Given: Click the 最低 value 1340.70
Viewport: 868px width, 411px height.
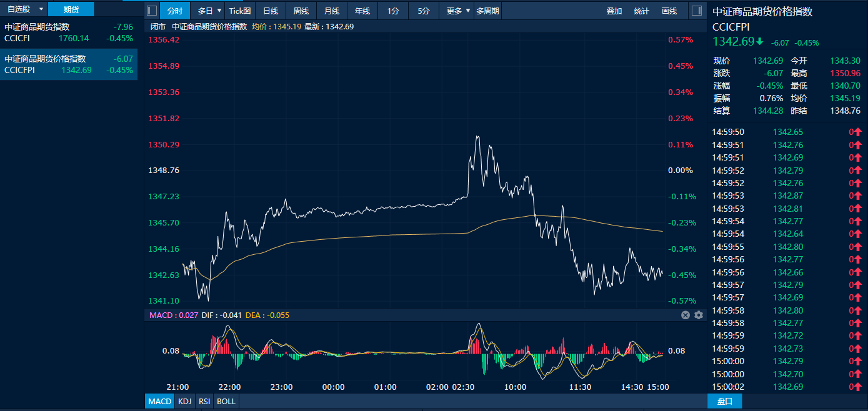Looking at the screenshot, I should coord(845,86).
